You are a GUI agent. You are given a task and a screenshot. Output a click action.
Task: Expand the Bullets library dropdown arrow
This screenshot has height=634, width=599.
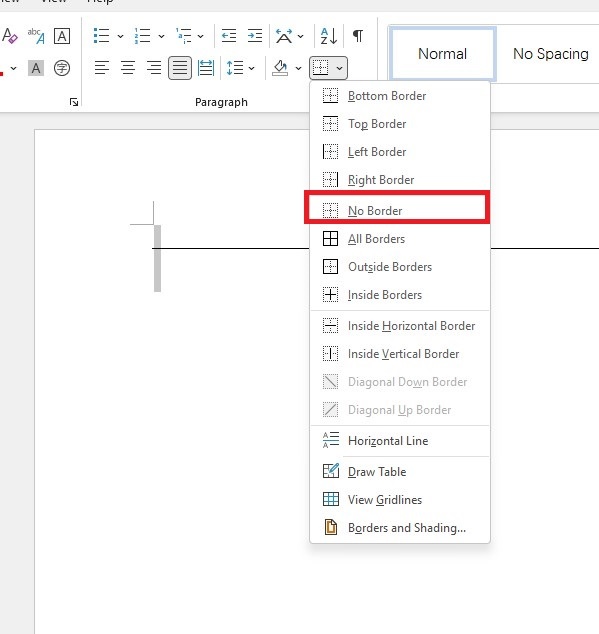[120, 36]
